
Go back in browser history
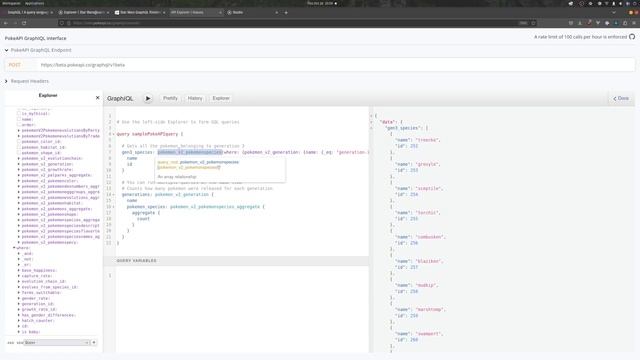coord(6,23)
